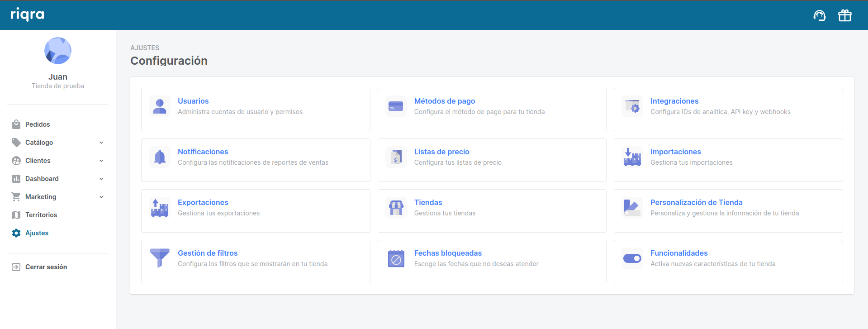The width and height of the screenshot is (868, 329).
Task: Open the Fechas bloqueadas link
Action: pos(448,253)
